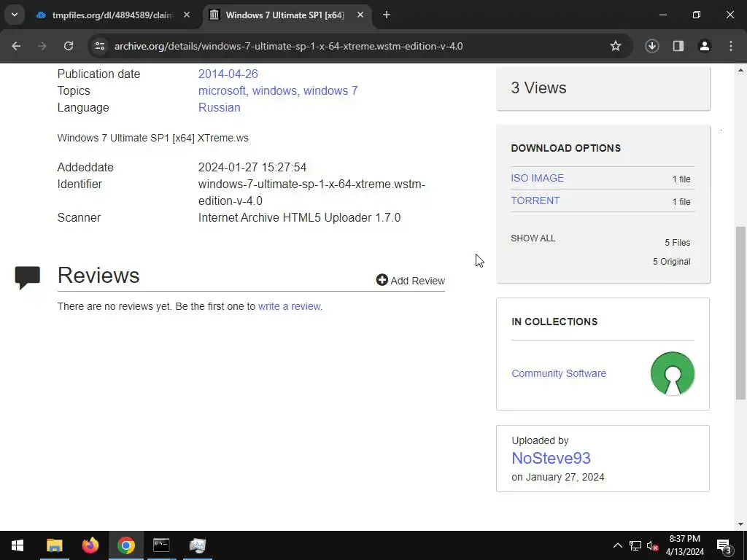Screen dimensions: 747x560
Task: Reload the archive.org page
Action: click(69, 46)
